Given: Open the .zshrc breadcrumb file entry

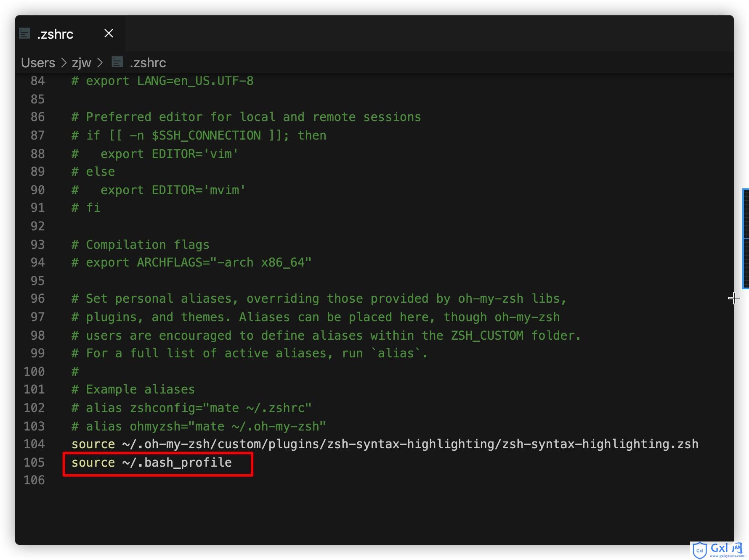Looking at the screenshot, I should tap(148, 63).
